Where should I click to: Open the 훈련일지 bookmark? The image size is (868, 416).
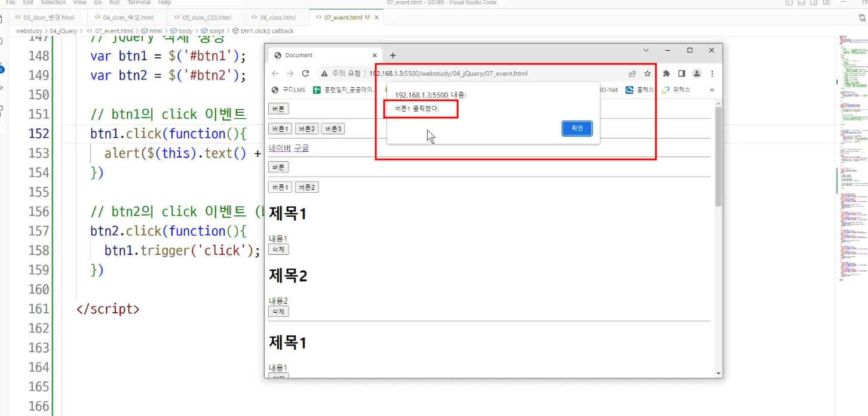point(343,90)
